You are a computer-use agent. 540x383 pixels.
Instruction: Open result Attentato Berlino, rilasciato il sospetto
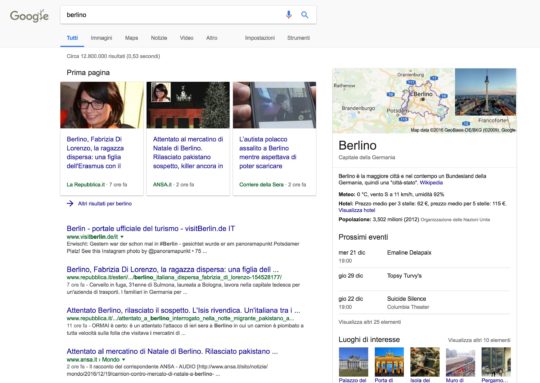point(183,310)
